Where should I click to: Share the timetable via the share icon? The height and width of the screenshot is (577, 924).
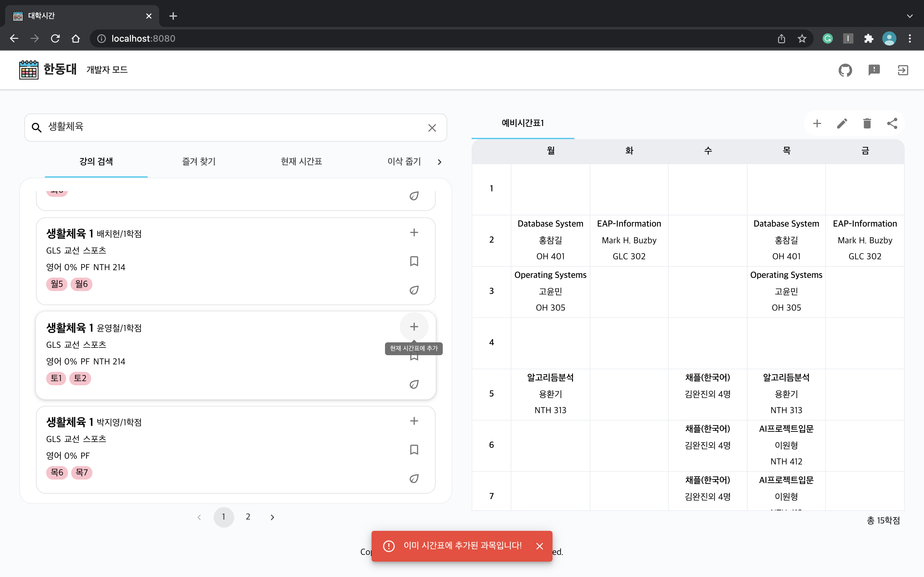click(892, 123)
